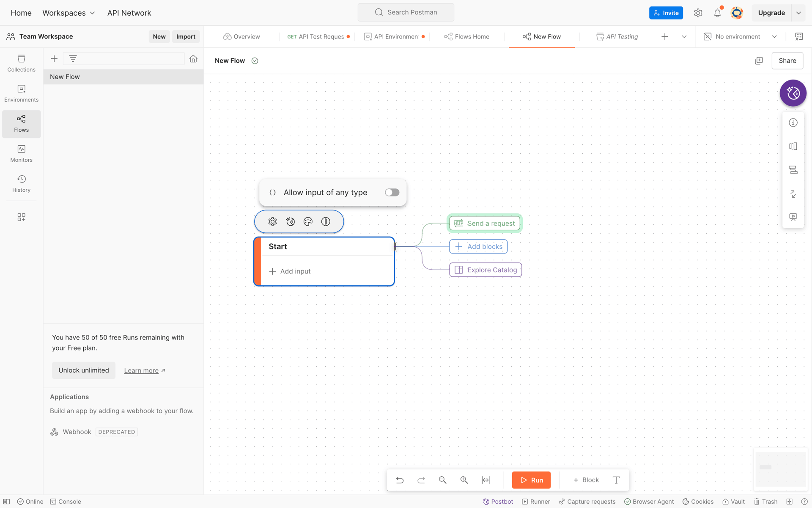Switch to the API Environment tab
812x508 pixels.
pos(394,37)
